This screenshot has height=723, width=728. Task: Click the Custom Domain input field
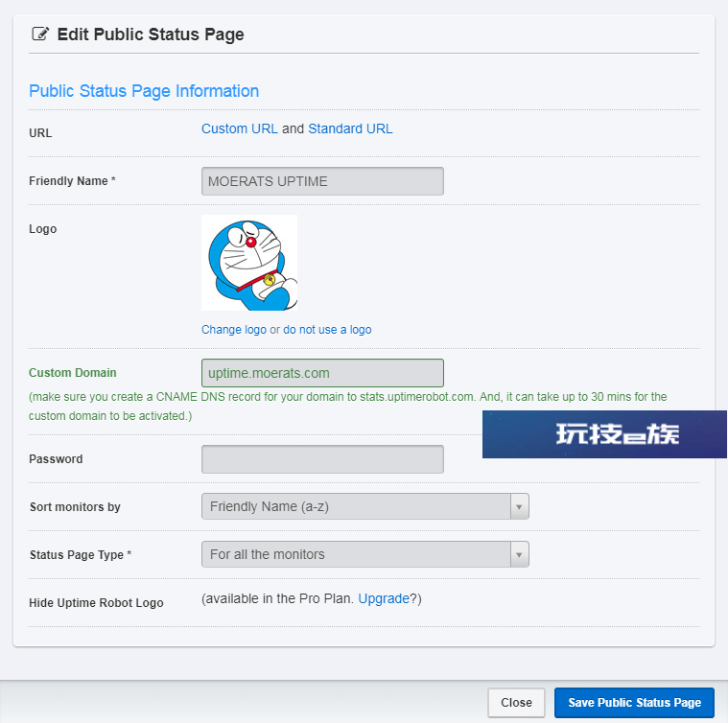pos(322,373)
